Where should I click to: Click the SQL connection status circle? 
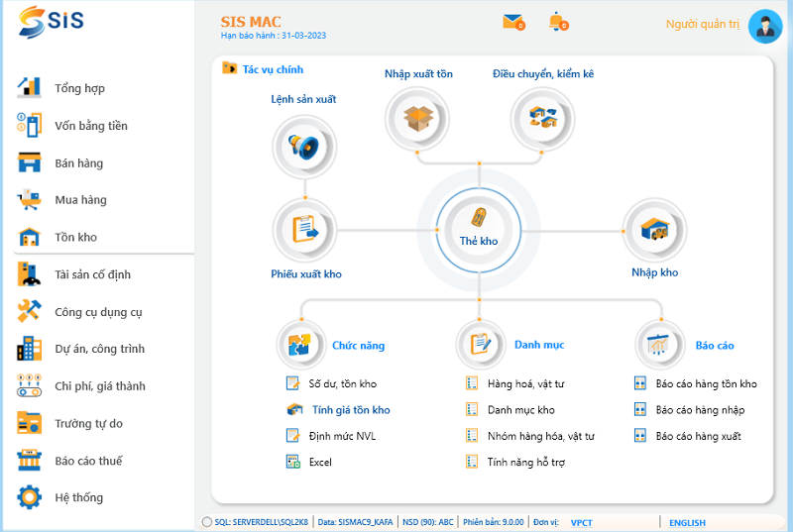click(207, 522)
